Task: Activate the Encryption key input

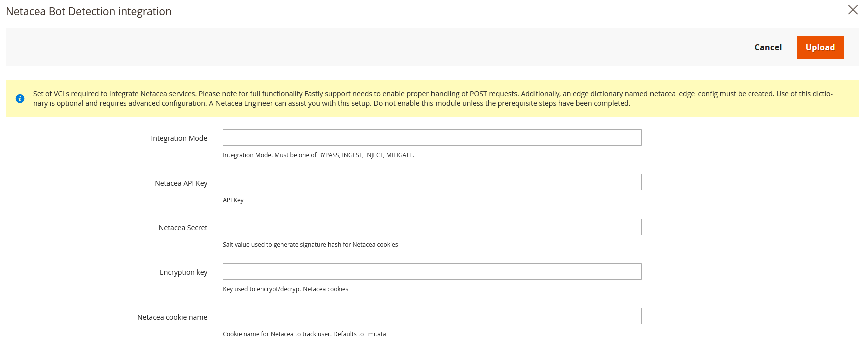Action: point(431,272)
